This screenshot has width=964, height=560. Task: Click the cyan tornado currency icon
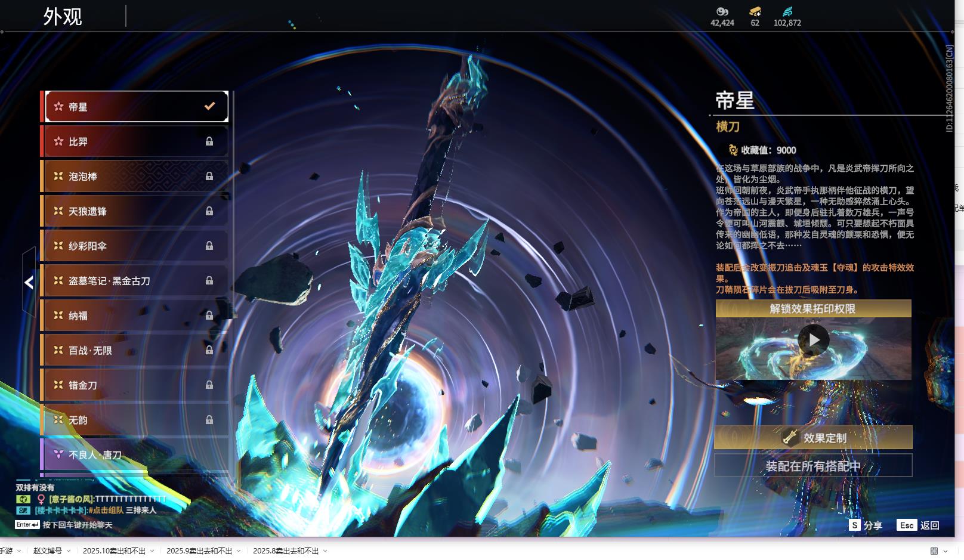click(x=787, y=11)
